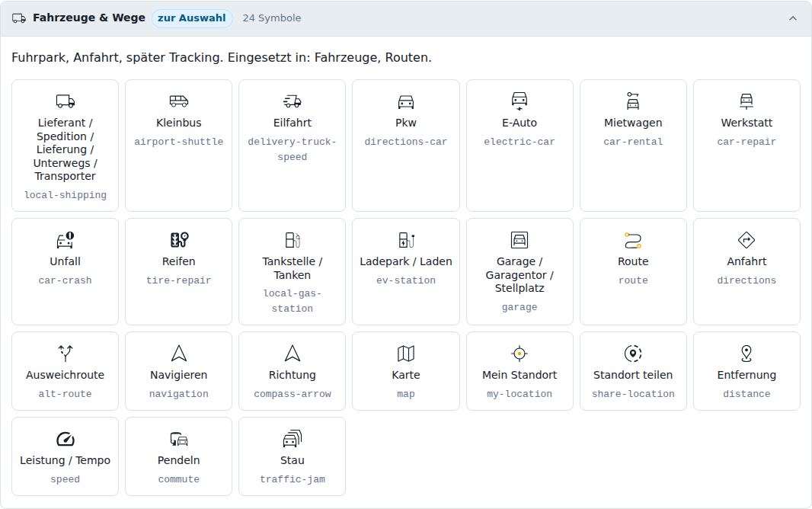Select the Route icon
The image size is (812, 509).
tap(633, 240)
